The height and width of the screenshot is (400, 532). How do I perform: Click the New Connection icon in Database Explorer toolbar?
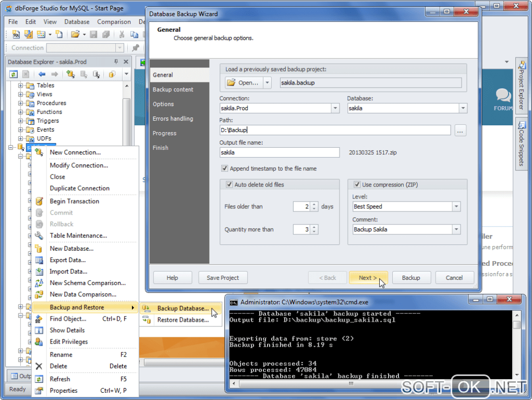[70, 74]
